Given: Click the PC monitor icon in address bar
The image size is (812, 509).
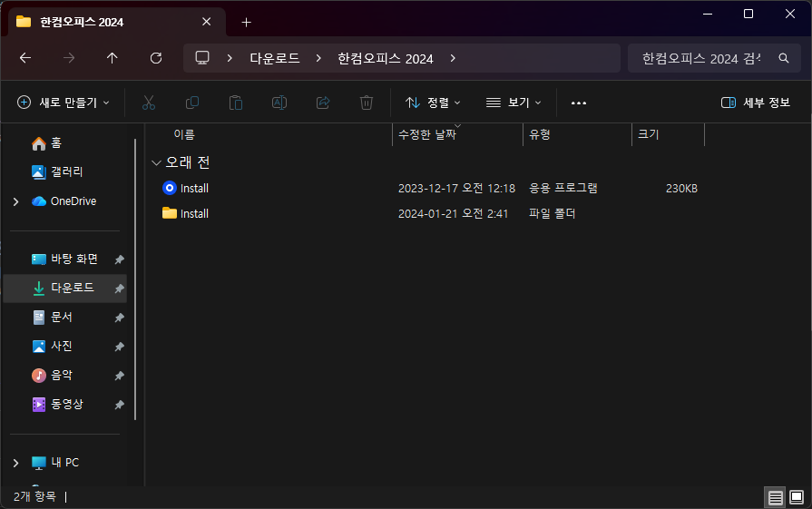Looking at the screenshot, I should pos(202,57).
